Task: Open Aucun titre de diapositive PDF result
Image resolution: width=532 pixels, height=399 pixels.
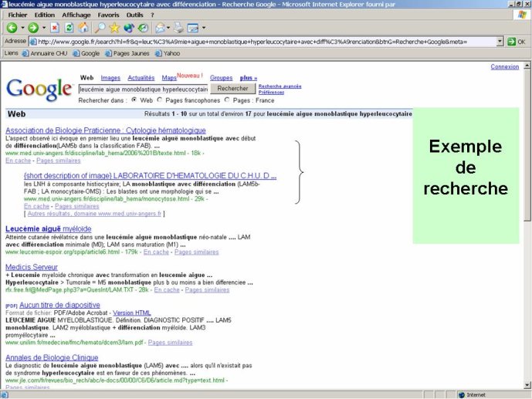Action: pos(59,305)
